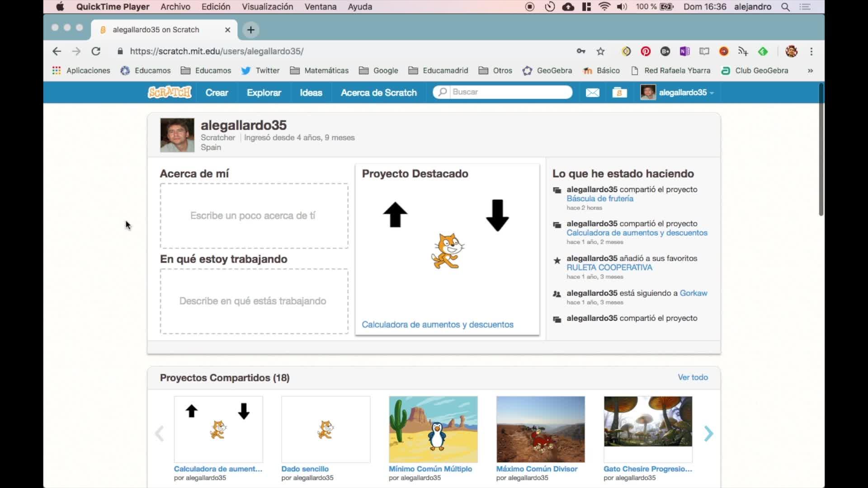Open the My Stuff folder icon

619,93
